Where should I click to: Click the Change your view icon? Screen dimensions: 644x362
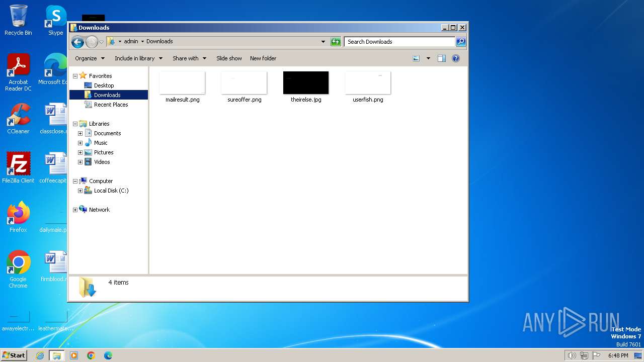click(x=416, y=58)
